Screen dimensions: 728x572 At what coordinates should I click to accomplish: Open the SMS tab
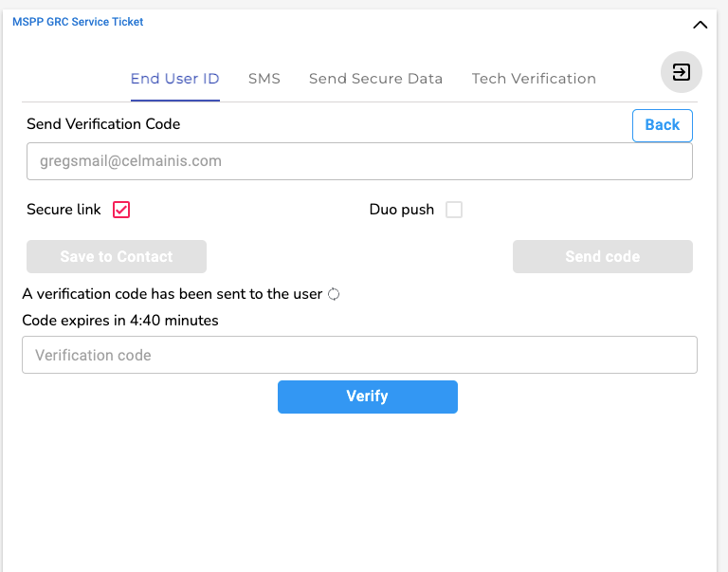click(264, 79)
